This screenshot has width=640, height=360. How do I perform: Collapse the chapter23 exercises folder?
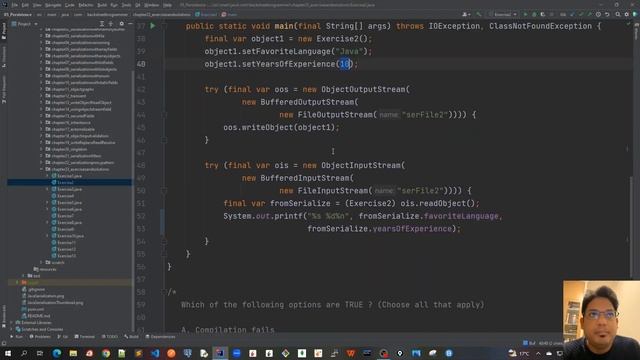(x=42, y=169)
